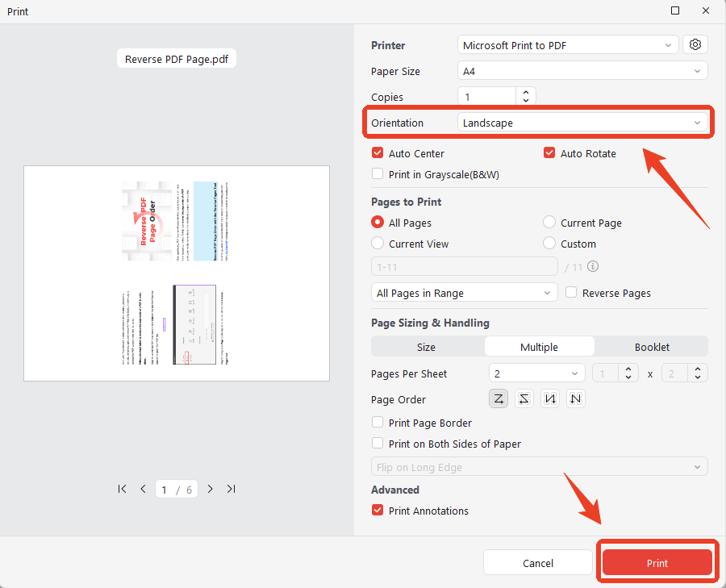
Task: Open the Printer dropdown
Action: (568, 45)
